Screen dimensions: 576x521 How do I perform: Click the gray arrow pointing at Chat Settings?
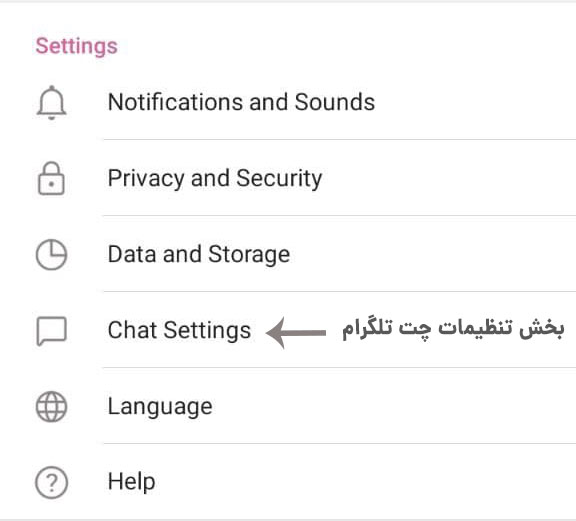pyautogui.click(x=296, y=333)
